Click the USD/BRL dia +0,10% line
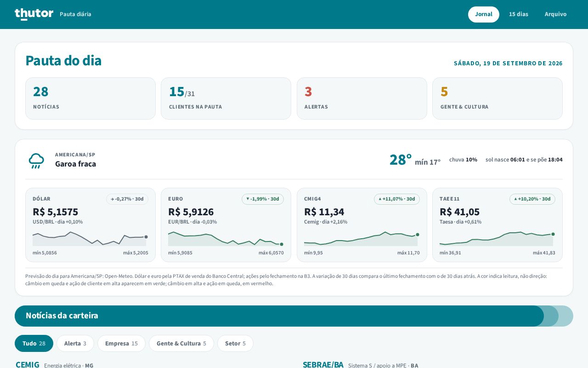This screenshot has width=588, height=368. point(58,222)
